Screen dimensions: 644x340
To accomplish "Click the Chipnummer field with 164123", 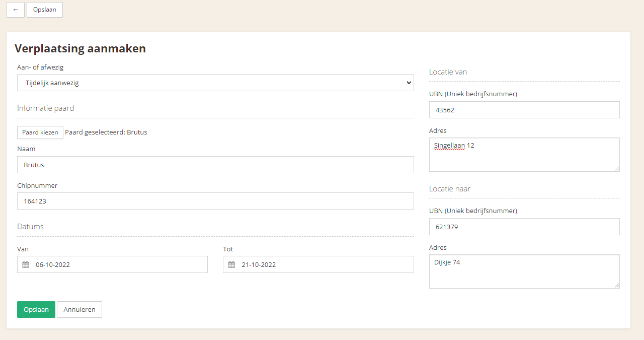I will [x=215, y=201].
